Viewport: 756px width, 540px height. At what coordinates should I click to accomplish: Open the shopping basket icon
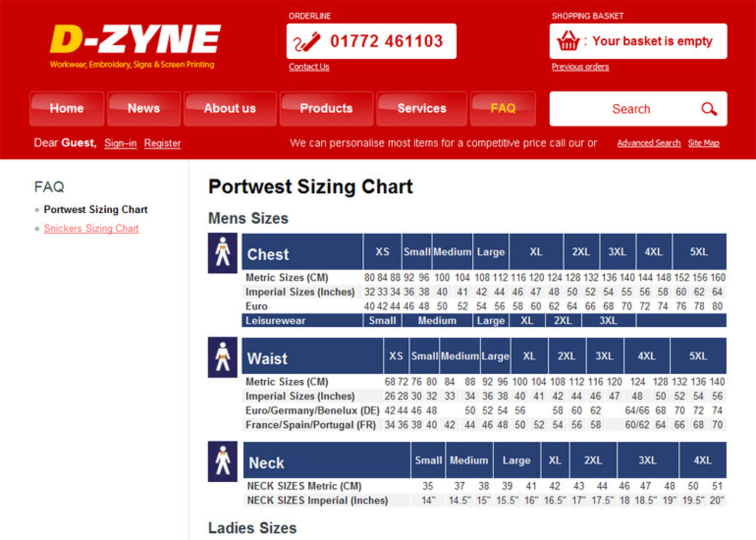[x=568, y=41]
